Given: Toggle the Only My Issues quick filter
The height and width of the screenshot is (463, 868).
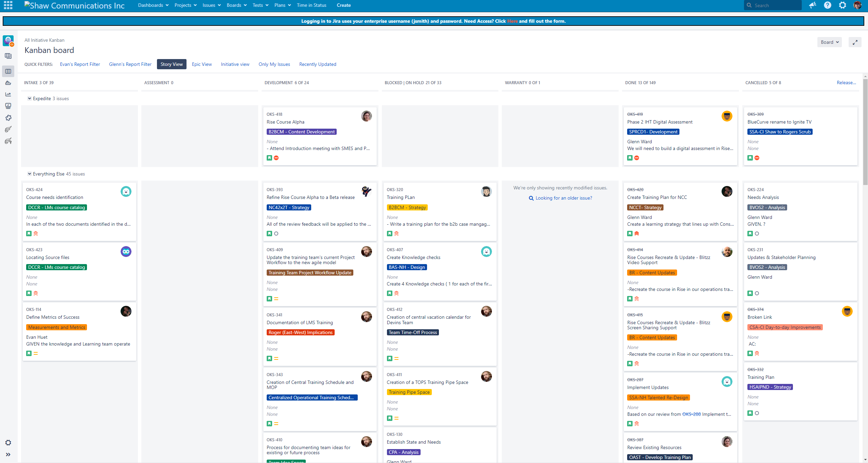Looking at the screenshot, I should click(x=274, y=64).
